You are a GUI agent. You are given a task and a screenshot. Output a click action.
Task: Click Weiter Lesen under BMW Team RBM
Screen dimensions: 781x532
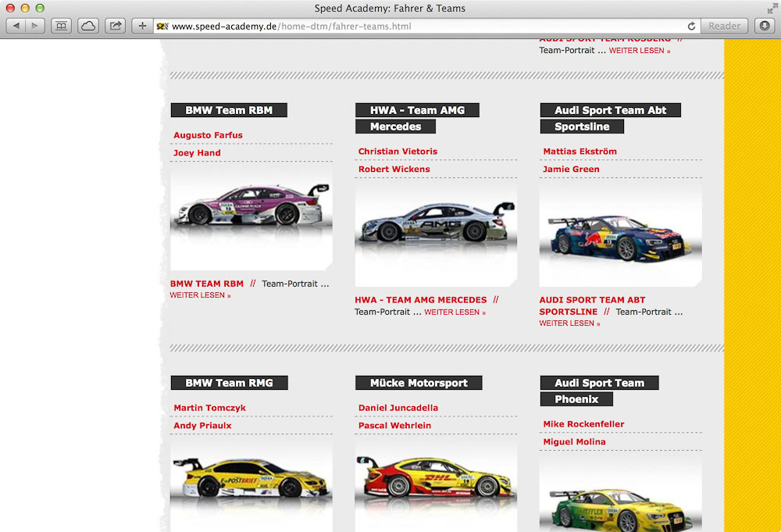(x=200, y=295)
